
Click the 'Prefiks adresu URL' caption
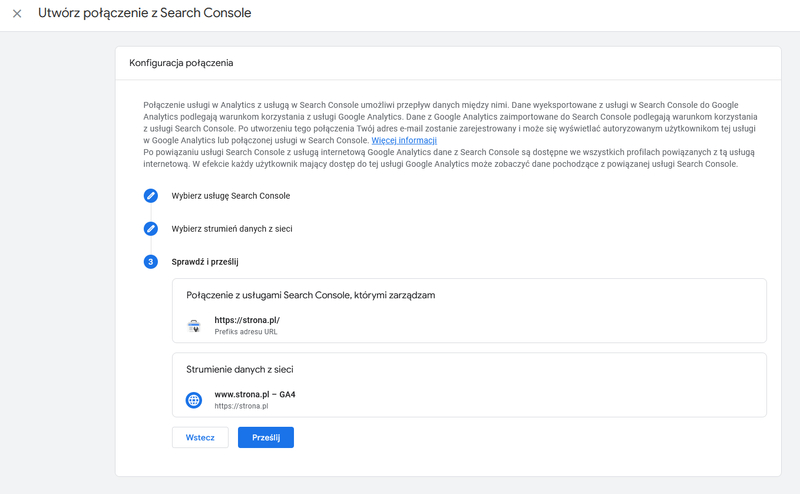coord(246,332)
